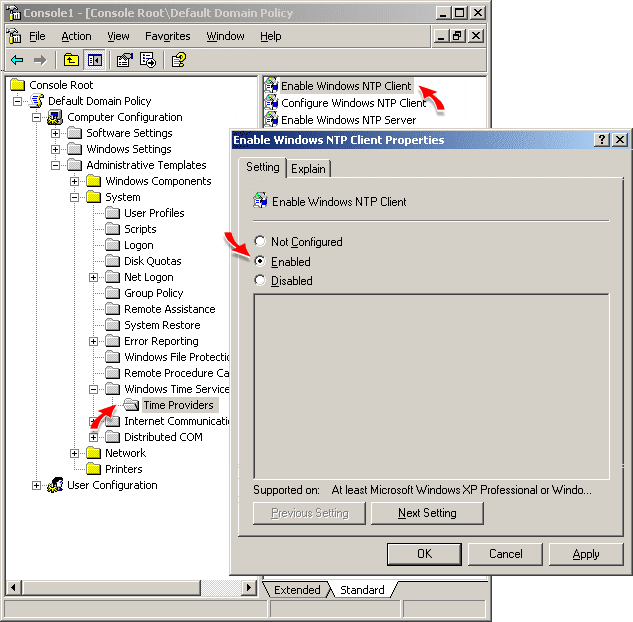The image size is (633, 622).
Task: Click the OK button
Action: coord(424,554)
